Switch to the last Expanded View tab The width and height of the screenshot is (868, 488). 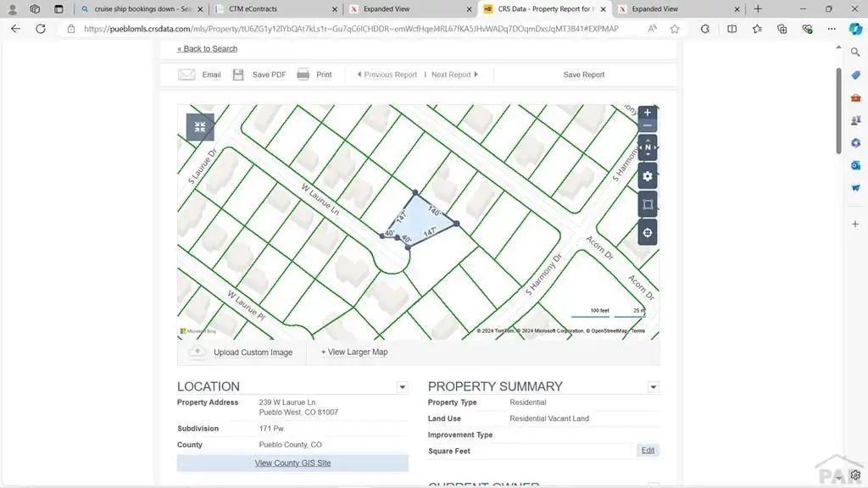coord(679,8)
